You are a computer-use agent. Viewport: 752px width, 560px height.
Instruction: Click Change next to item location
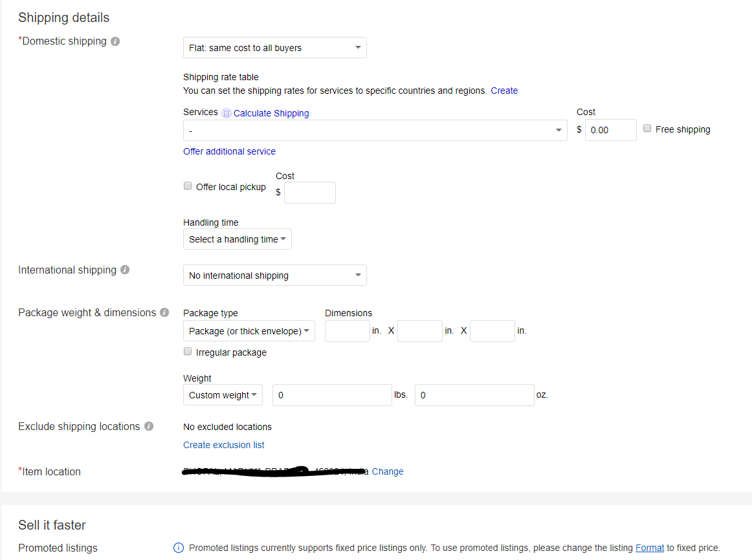point(388,471)
